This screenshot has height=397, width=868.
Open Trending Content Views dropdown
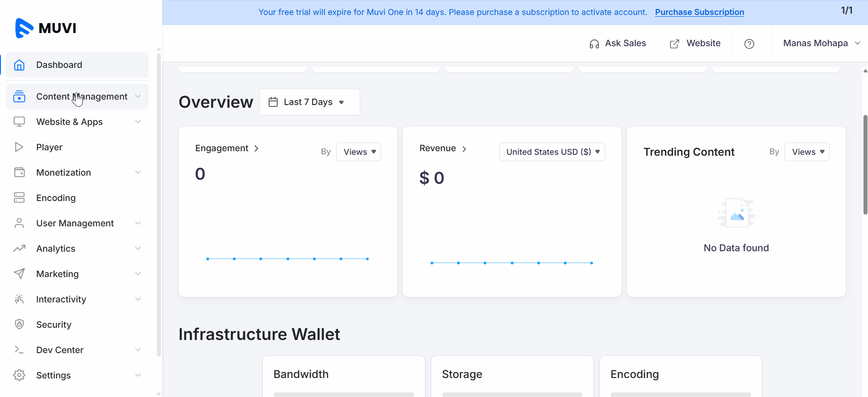pos(807,152)
